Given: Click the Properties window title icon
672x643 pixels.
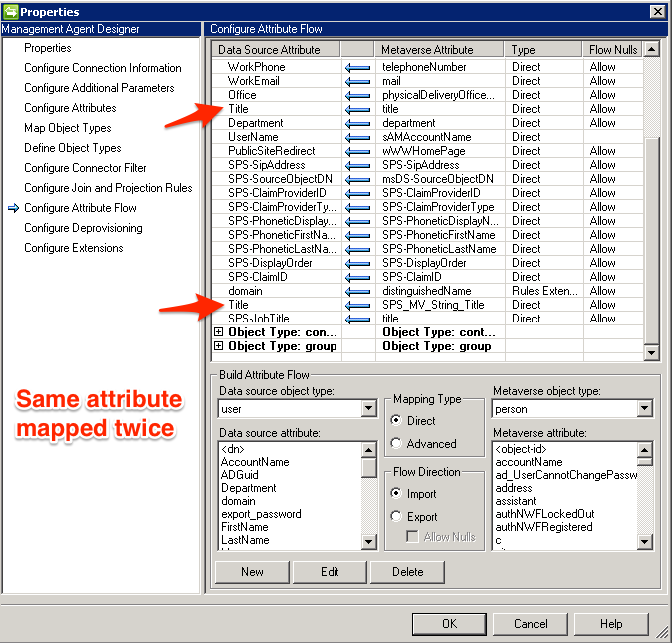Looking at the screenshot, I should point(10,12).
